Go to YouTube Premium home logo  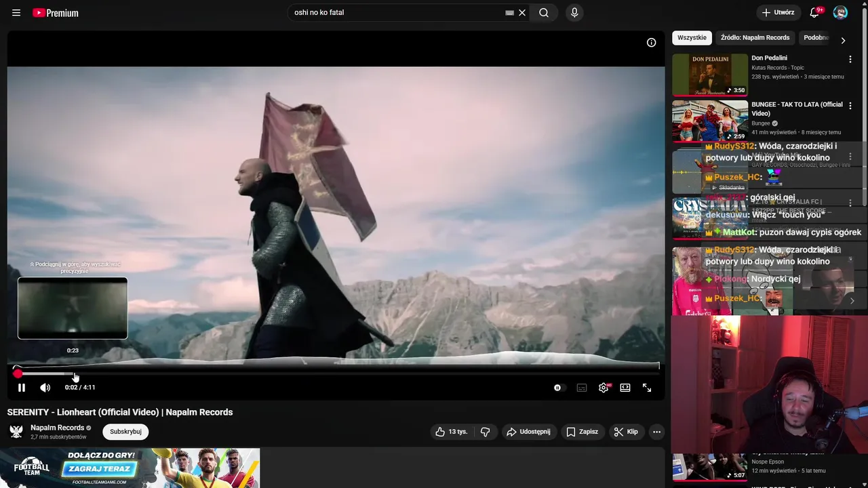[x=56, y=13]
